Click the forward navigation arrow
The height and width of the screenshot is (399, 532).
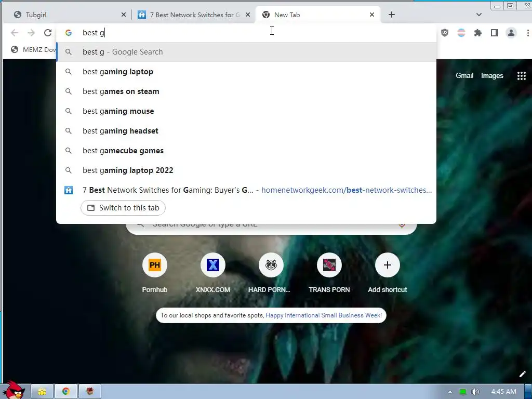(31, 33)
